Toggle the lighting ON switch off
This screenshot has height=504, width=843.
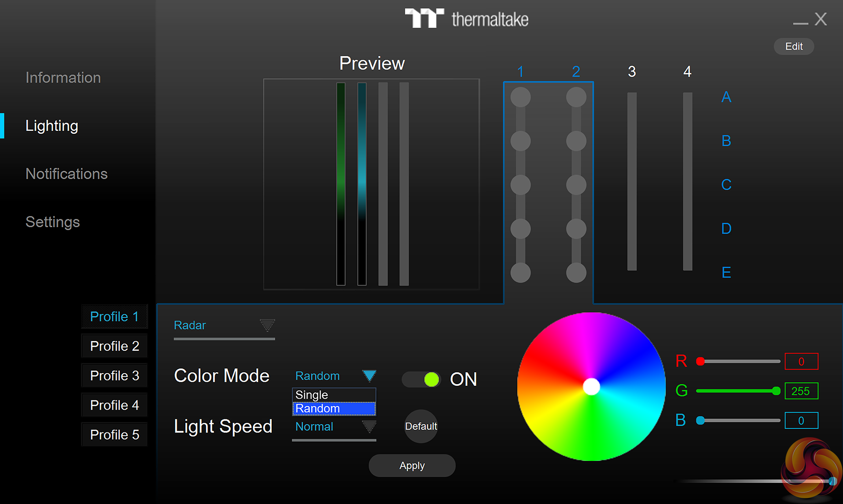(x=421, y=379)
